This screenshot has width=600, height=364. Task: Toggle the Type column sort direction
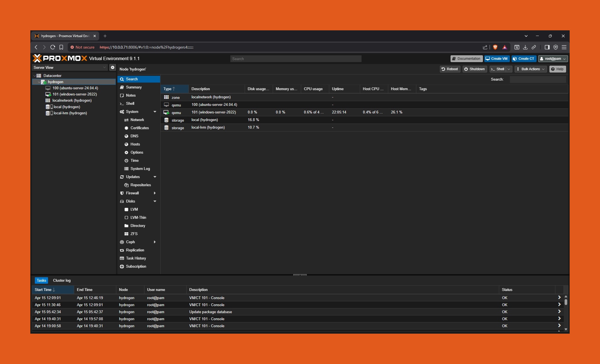169,89
